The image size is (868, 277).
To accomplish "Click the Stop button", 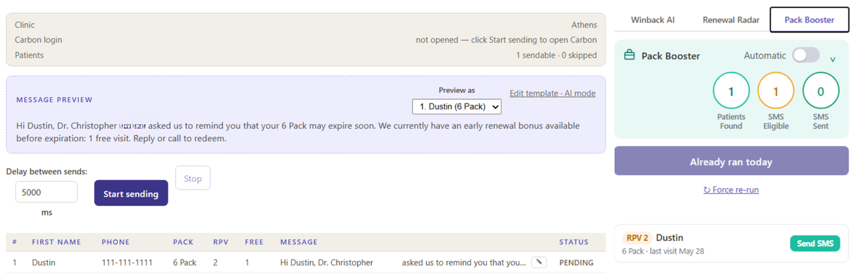I will [192, 178].
